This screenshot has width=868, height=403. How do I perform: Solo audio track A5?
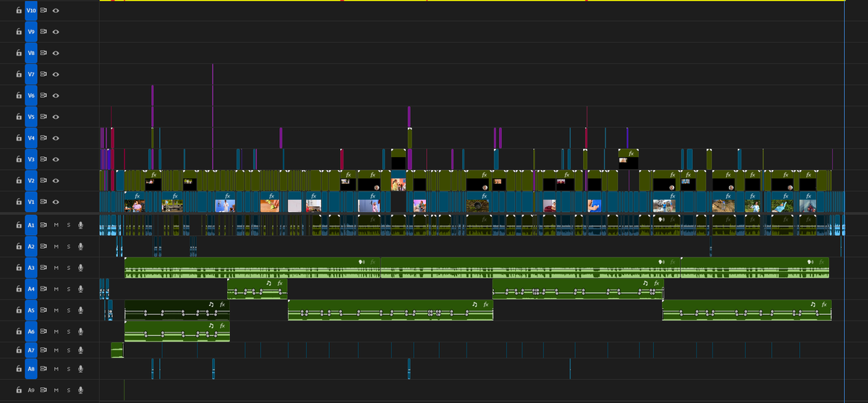[69, 310]
